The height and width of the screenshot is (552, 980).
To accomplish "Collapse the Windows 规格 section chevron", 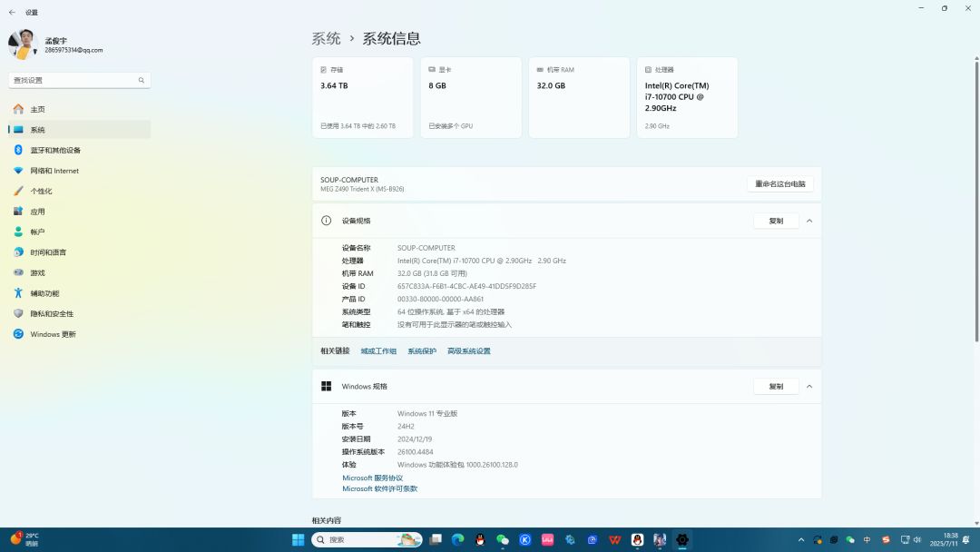I will (809, 387).
